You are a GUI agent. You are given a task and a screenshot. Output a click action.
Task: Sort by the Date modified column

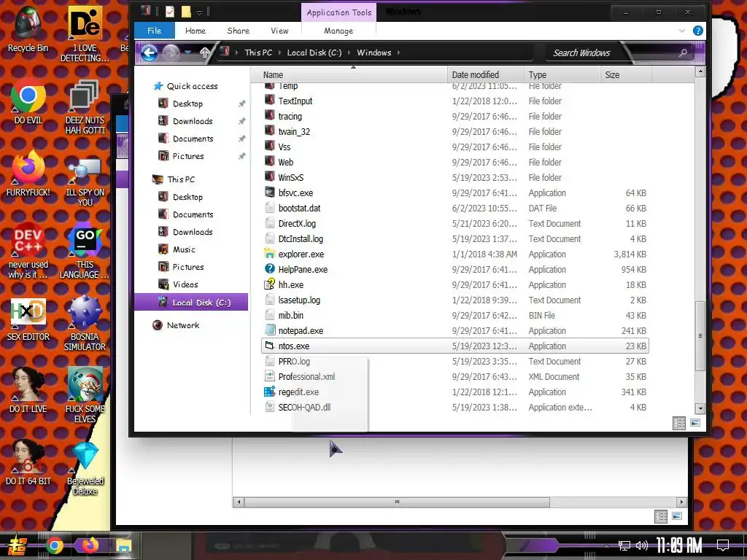(485, 75)
